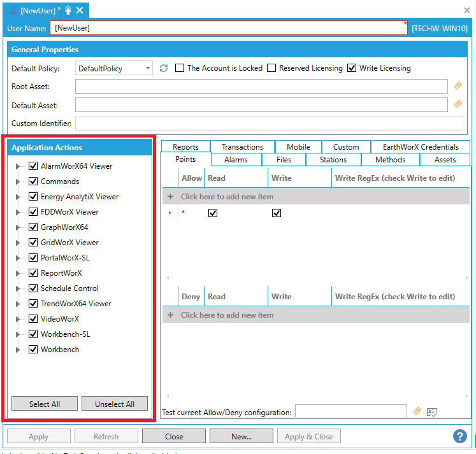476x454 pixels.
Task: Select the Stations tab
Action: point(333,160)
